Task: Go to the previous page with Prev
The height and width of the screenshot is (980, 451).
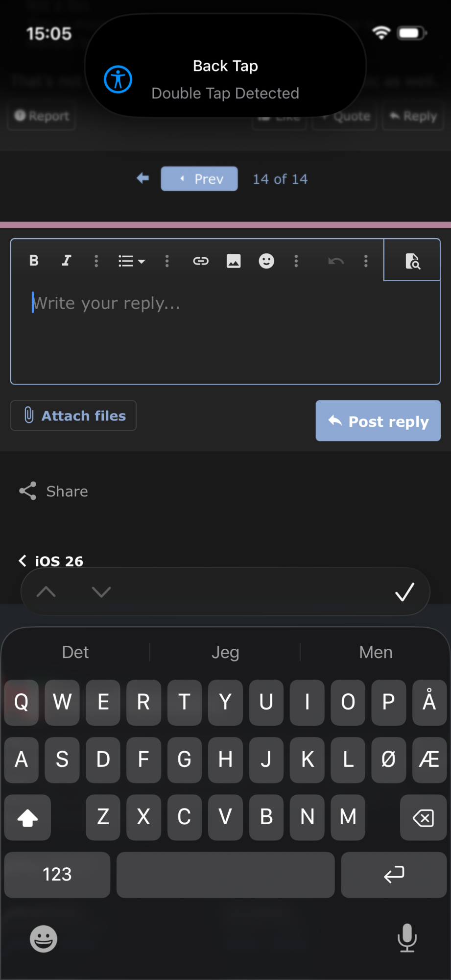Action: (x=199, y=179)
